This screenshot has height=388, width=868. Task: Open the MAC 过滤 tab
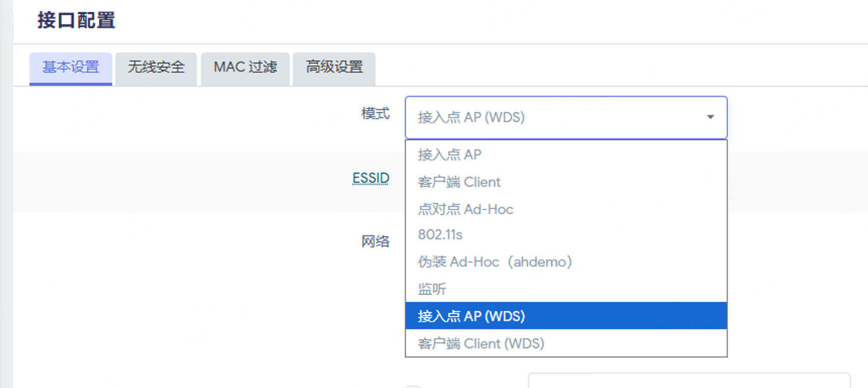[x=245, y=68]
